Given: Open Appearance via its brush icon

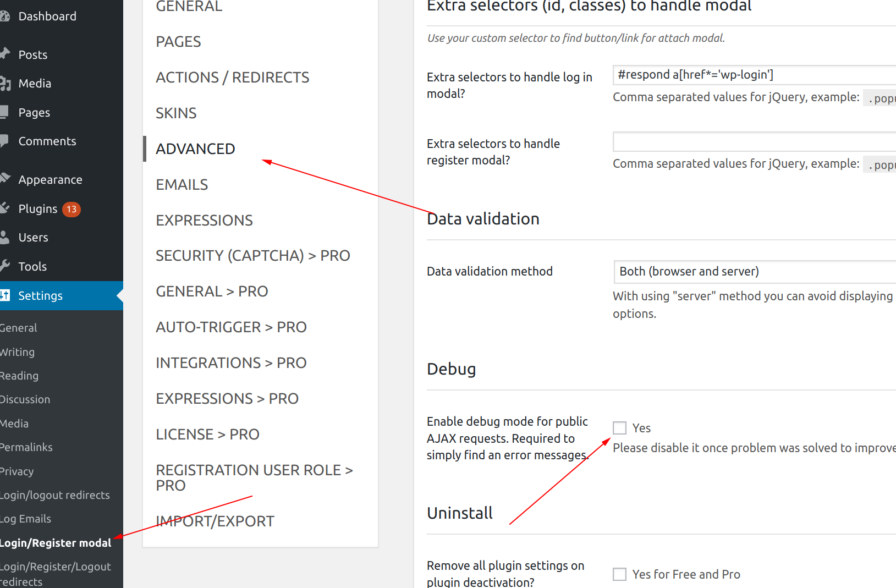Looking at the screenshot, I should 6,179.
